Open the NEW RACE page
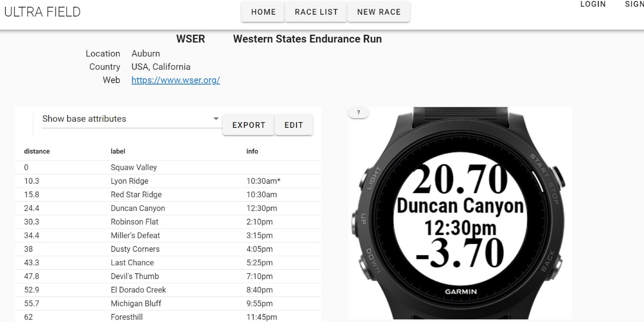The width and height of the screenshot is (644, 322). coord(379,12)
